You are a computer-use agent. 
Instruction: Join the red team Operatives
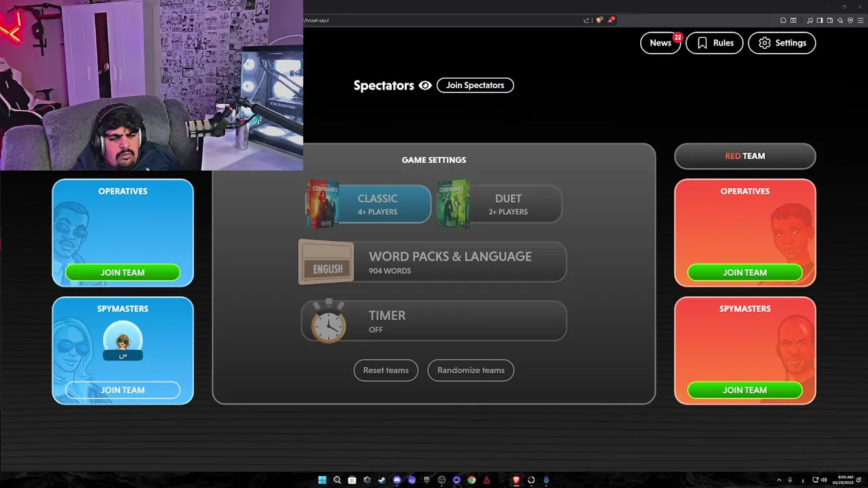click(x=745, y=272)
